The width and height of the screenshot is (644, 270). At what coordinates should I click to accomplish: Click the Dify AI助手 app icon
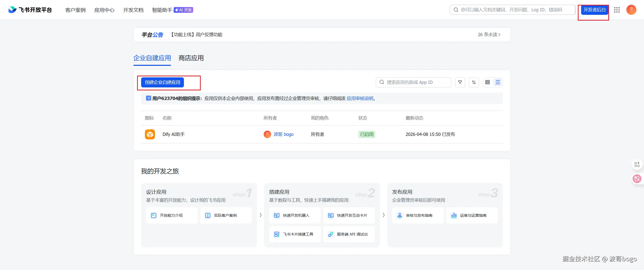coord(150,134)
